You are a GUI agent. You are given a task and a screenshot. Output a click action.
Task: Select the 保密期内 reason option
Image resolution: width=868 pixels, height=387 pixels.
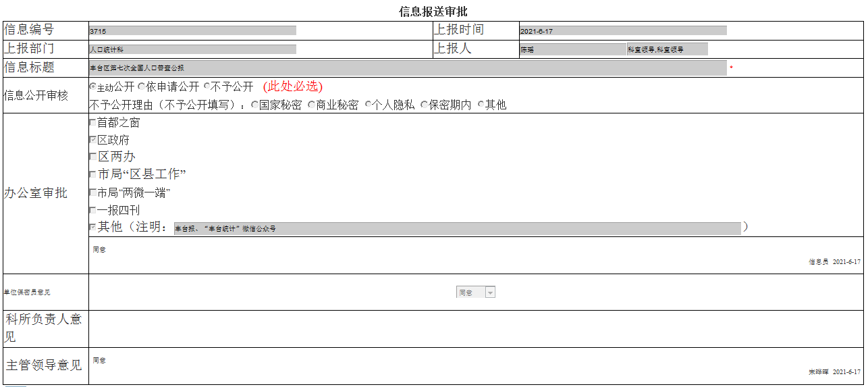pyautogui.click(x=424, y=105)
